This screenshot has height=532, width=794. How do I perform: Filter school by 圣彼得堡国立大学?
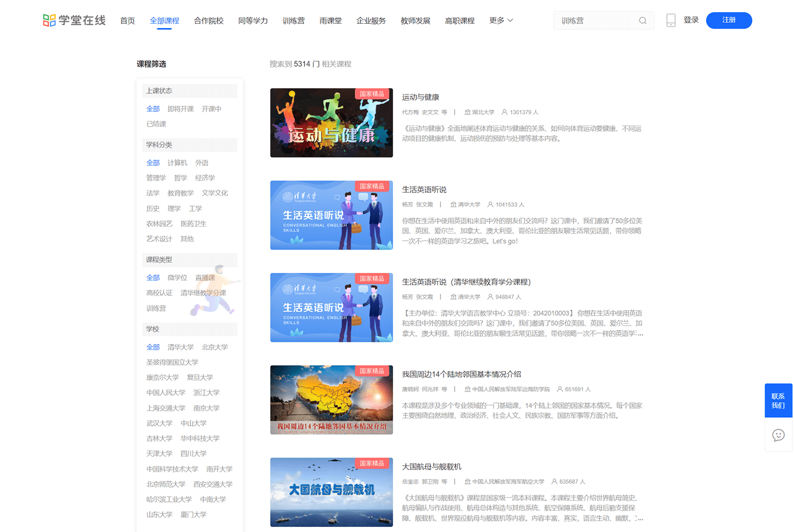click(x=172, y=363)
